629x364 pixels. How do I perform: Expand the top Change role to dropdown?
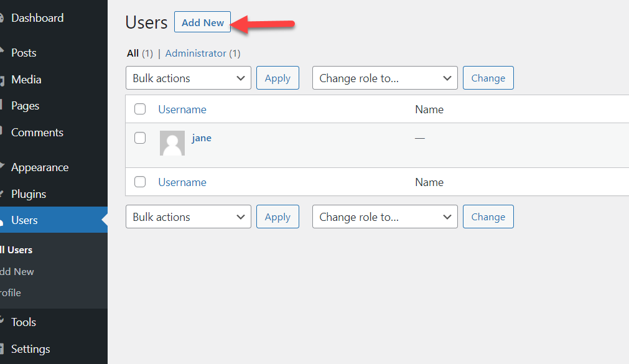pyautogui.click(x=384, y=78)
